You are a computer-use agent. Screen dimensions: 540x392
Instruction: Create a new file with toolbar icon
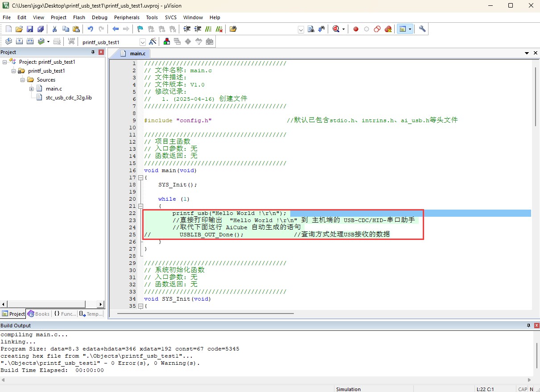coord(8,29)
